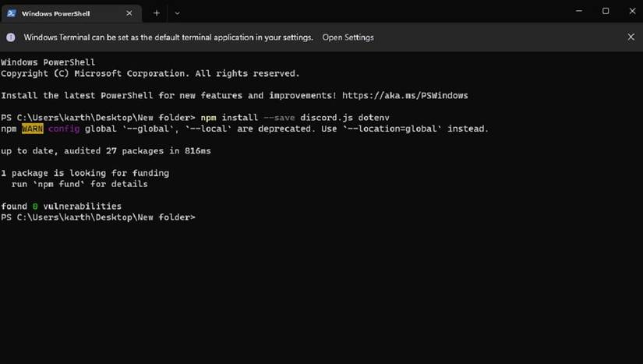Click the purple 'config' text
This screenshot has width=643, height=364.
point(64,129)
